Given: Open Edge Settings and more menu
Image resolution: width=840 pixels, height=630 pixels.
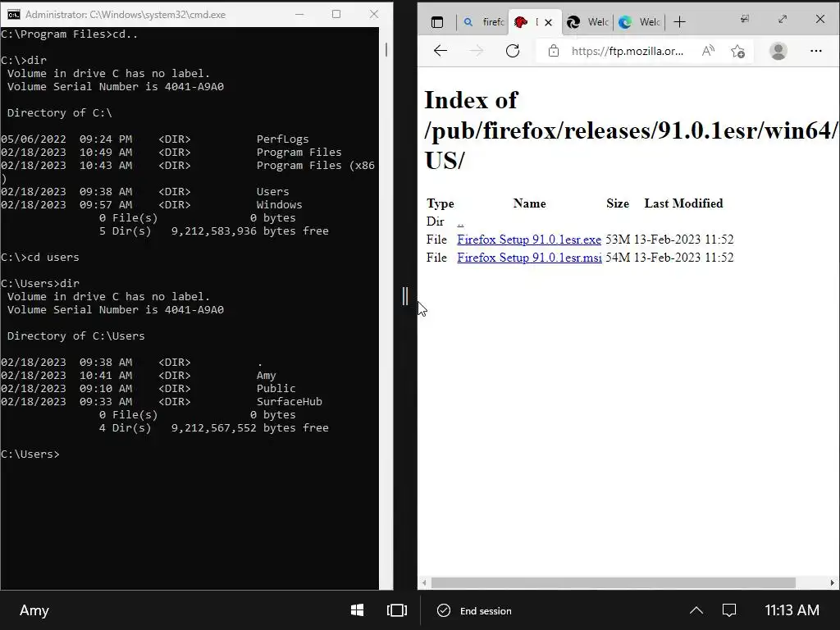Looking at the screenshot, I should tap(816, 51).
